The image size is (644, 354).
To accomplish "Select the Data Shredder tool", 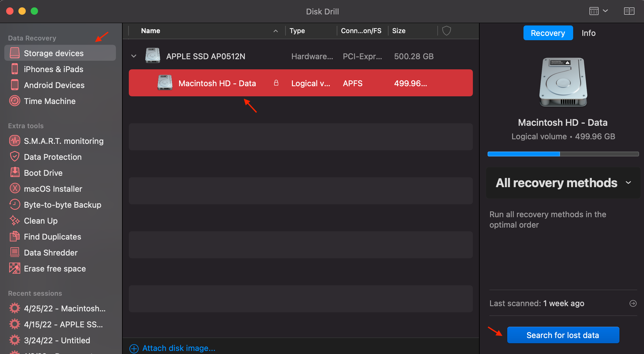I will [51, 252].
